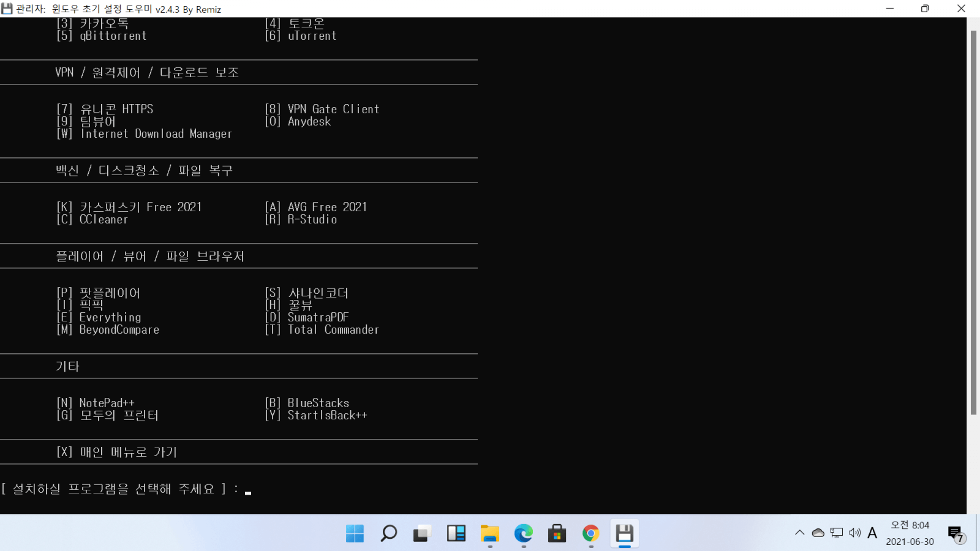The image size is (980, 551).
Task: Open Google Chrome from taskbar
Action: (590, 533)
